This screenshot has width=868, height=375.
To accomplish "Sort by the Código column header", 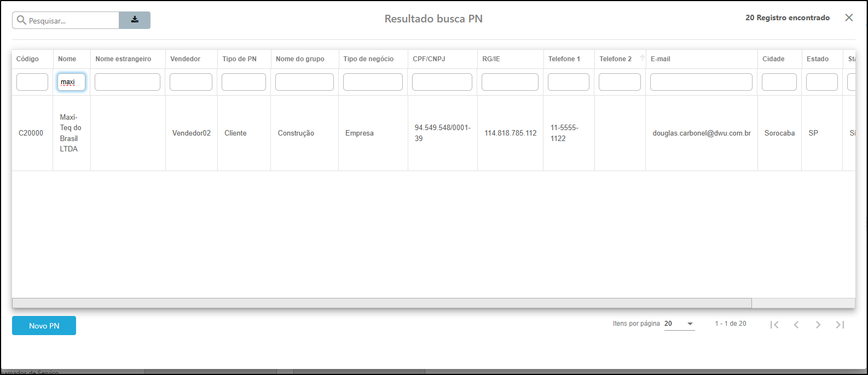I will click(x=27, y=59).
